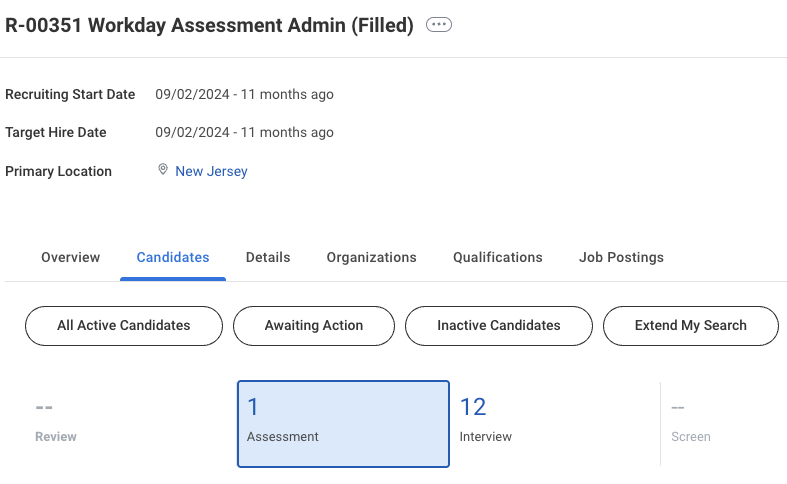This screenshot has width=787, height=484.
Task: Go to the Organizations tab
Action: [371, 257]
